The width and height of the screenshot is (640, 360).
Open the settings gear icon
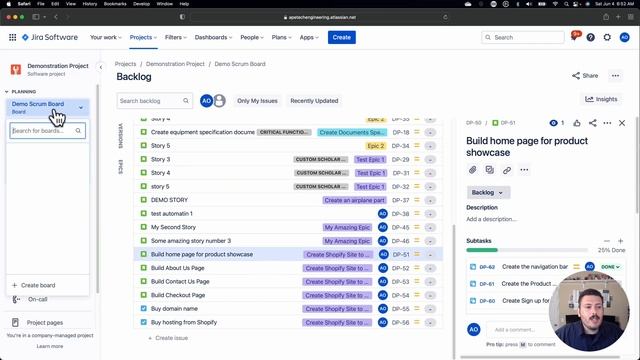point(607,37)
